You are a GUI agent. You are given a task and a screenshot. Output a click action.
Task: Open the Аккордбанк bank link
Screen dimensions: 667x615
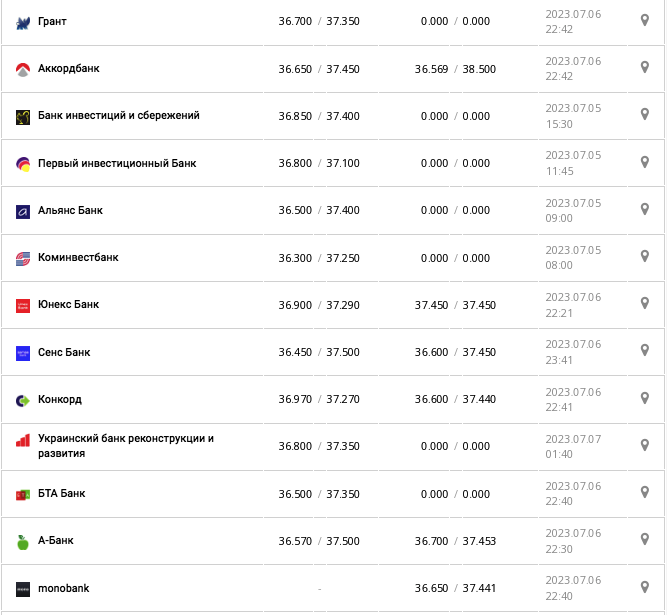tap(69, 69)
